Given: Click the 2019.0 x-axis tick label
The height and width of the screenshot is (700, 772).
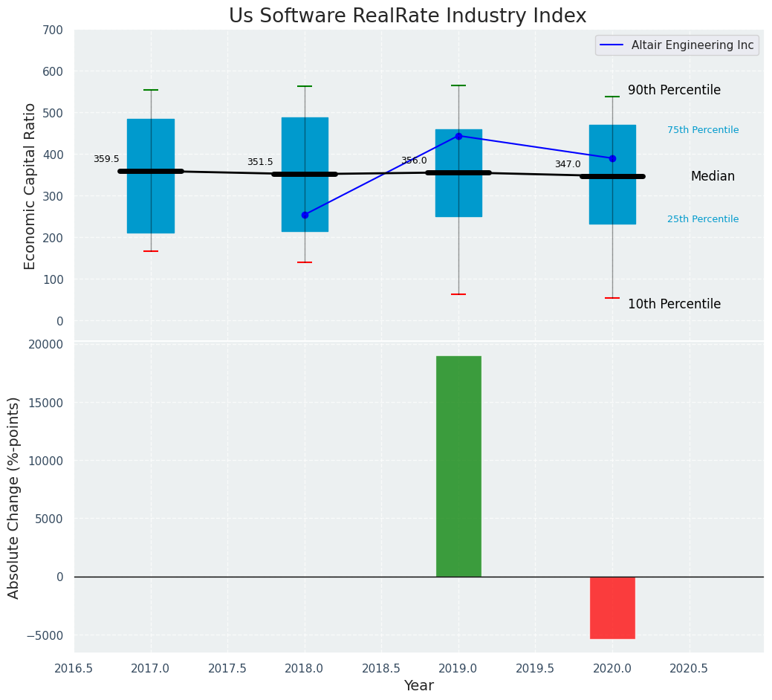Looking at the screenshot, I should pyautogui.click(x=458, y=669).
